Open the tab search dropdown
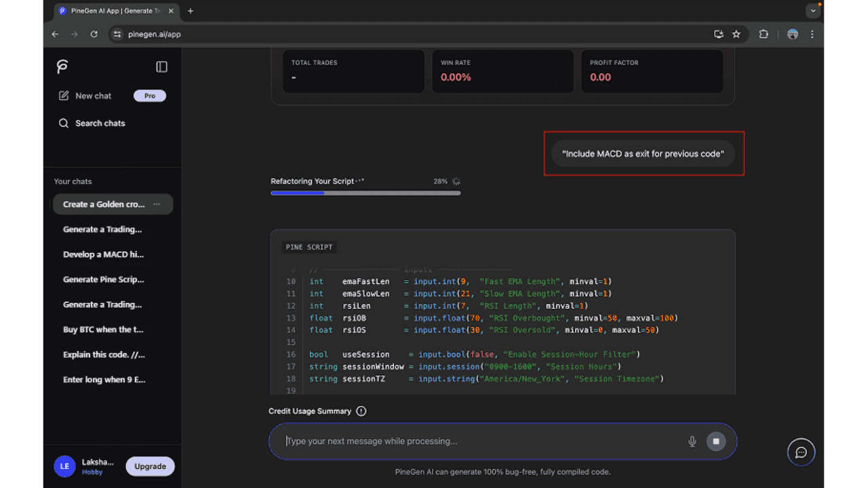 point(813,11)
